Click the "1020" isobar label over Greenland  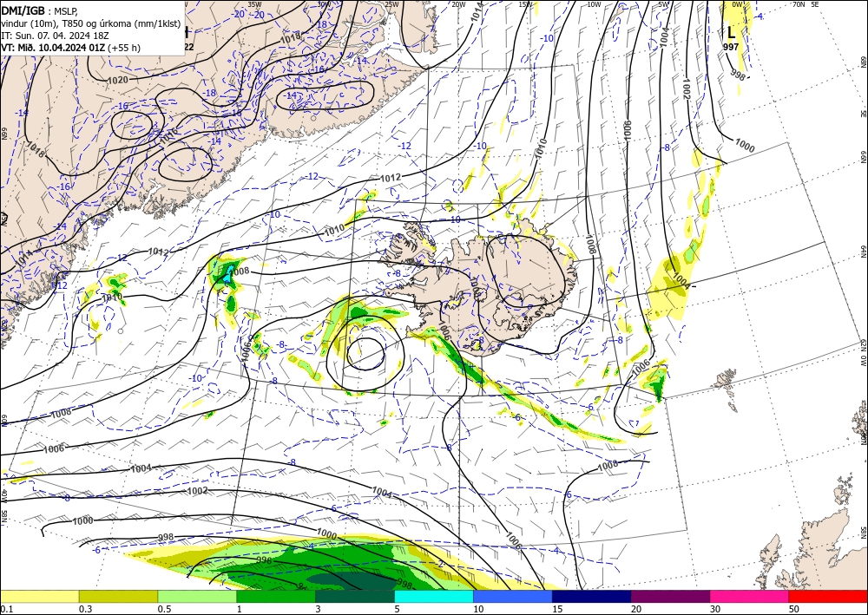(x=117, y=80)
